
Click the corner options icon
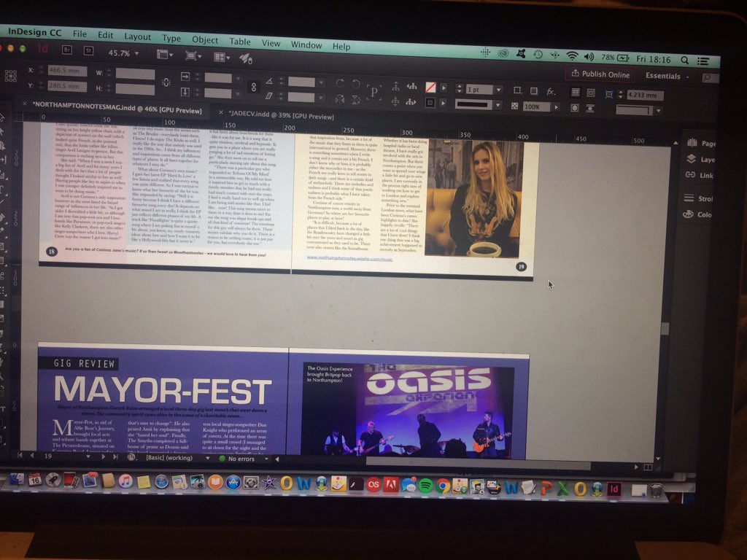(518, 90)
